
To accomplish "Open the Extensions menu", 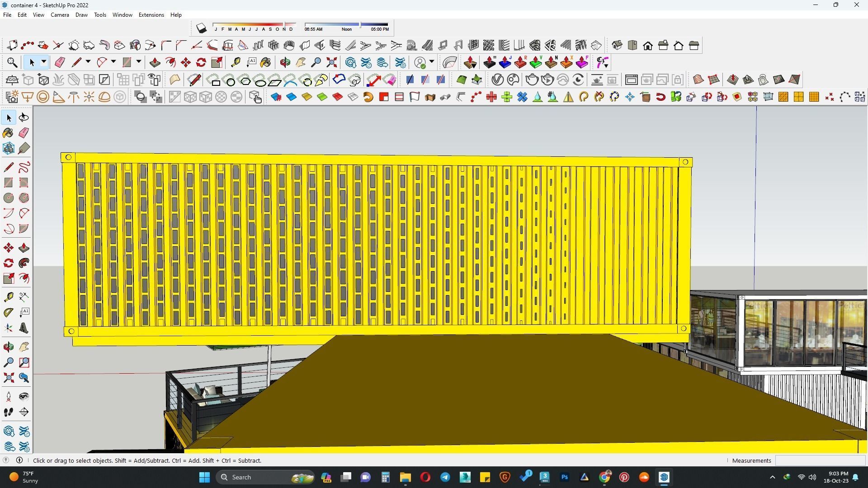I will click(151, 15).
